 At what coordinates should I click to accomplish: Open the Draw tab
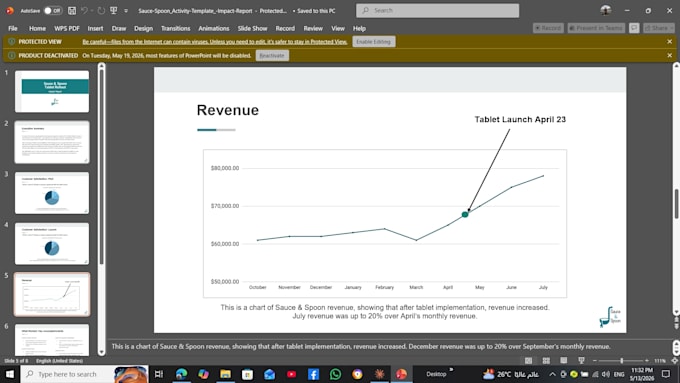(119, 28)
